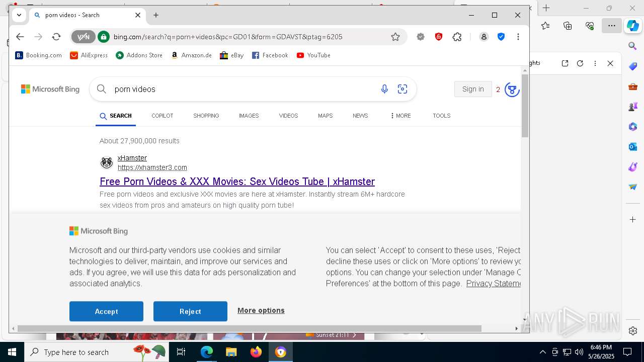Open the red shield extension icon
This screenshot has width=644, height=362.
click(x=439, y=37)
